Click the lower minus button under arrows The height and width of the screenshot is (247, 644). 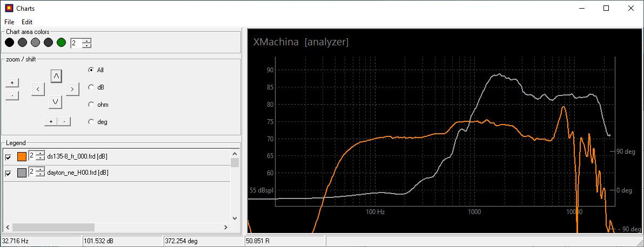point(64,121)
